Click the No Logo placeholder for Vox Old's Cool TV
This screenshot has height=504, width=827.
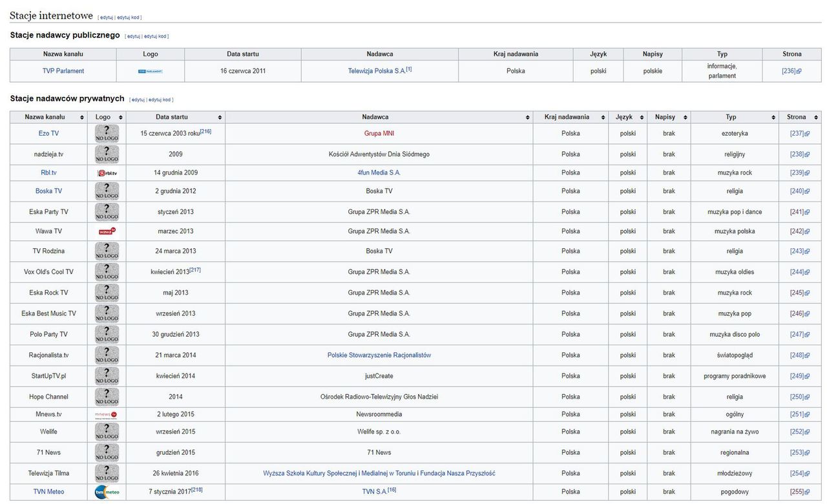coord(107,272)
